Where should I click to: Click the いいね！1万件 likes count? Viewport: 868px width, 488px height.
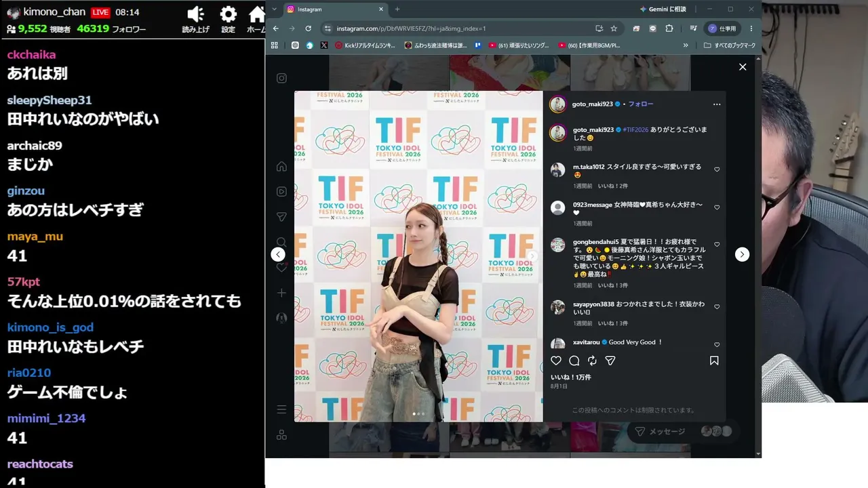point(570,377)
